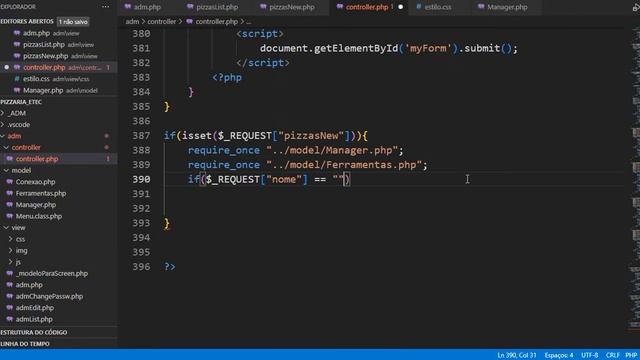Click the PHP file icon beside admEdit.php
This screenshot has width=640, height=360.
pyautogui.click(x=9, y=307)
